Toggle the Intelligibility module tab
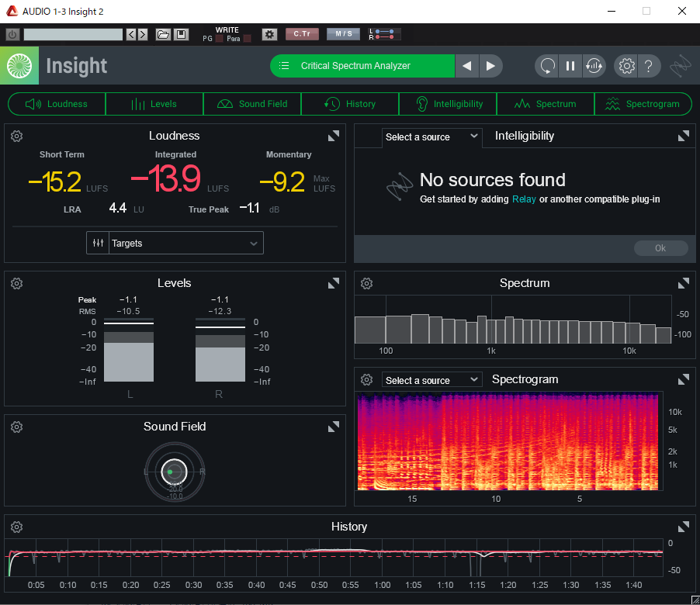The height and width of the screenshot is (605, 700). 448,104
